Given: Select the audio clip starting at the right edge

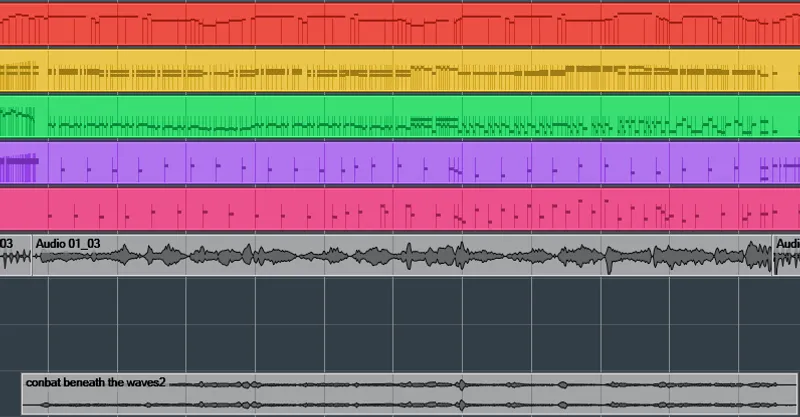Looking at the screenshot, I should click(x=788, y=257).
